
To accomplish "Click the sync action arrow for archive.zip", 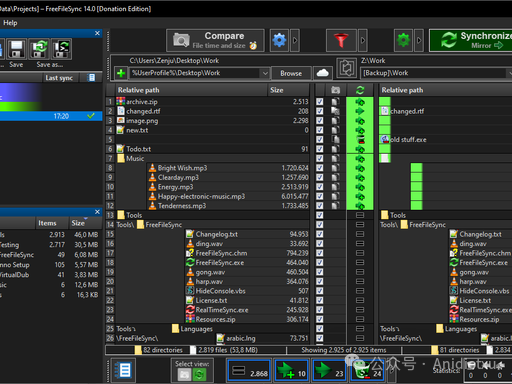I will pyautogui.click(x=360, y=102).
